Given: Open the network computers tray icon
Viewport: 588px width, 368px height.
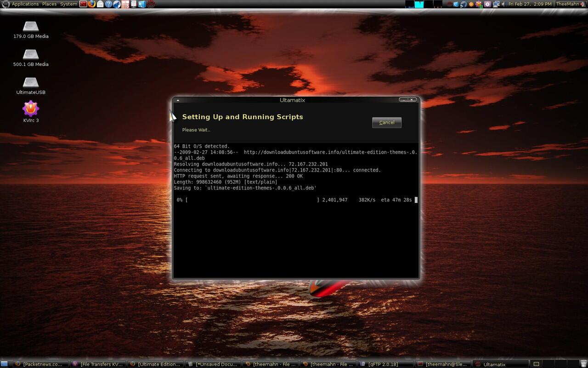Looking at the screenshot, I should point(496,4).
